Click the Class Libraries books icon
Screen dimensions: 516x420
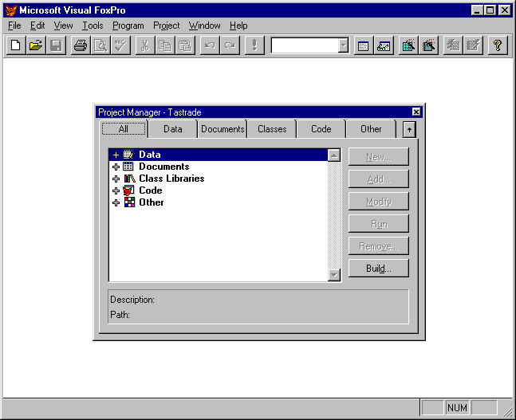click(x=129, y=179)
